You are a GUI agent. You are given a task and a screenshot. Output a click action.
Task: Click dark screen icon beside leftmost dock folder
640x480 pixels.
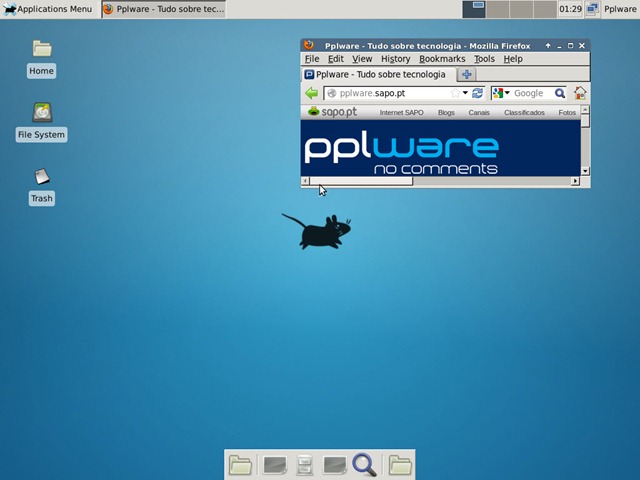[275, 465]
